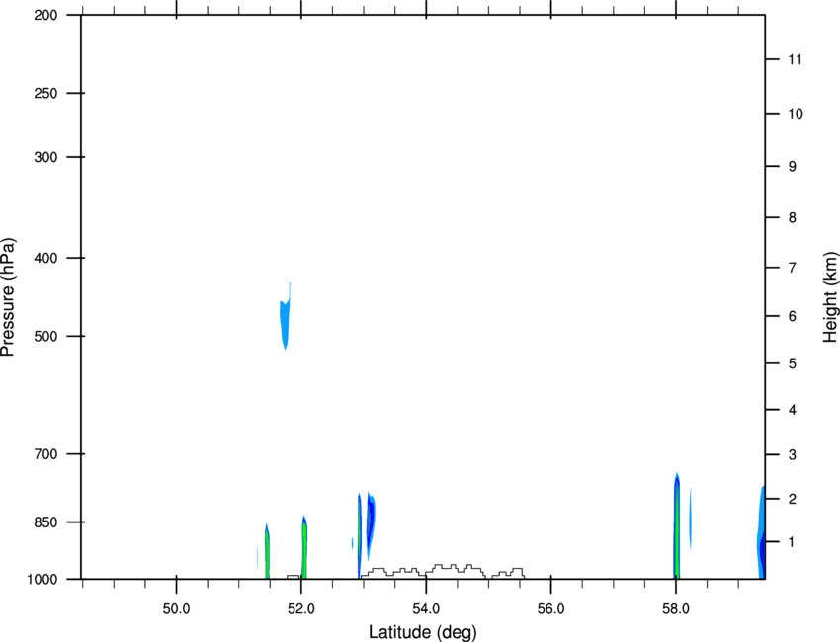Click pressure tick label 850
Image resolution: width=840 pixels, height=642 pixels.
coord(45,522)
